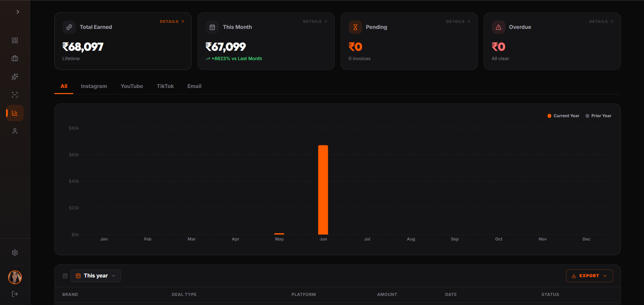Click the Date column header
This screenshot has height=305, width=644.
coord(451,295)
